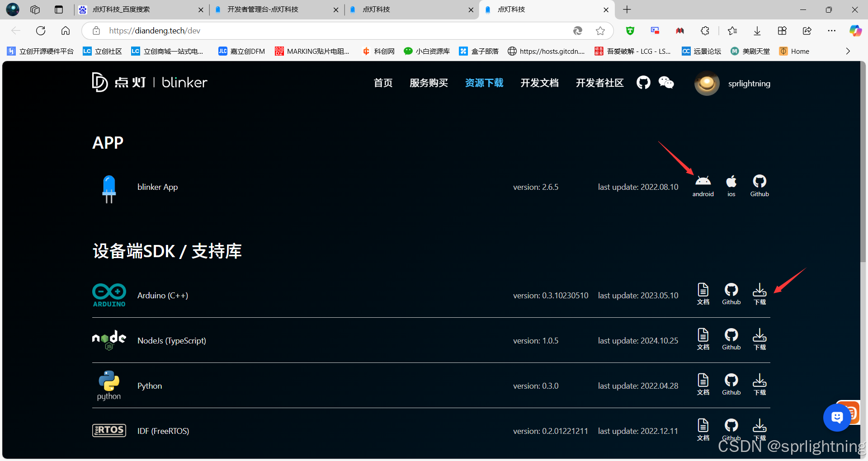
Task: Refresh the page in the browser
Action: coord(41,31)
